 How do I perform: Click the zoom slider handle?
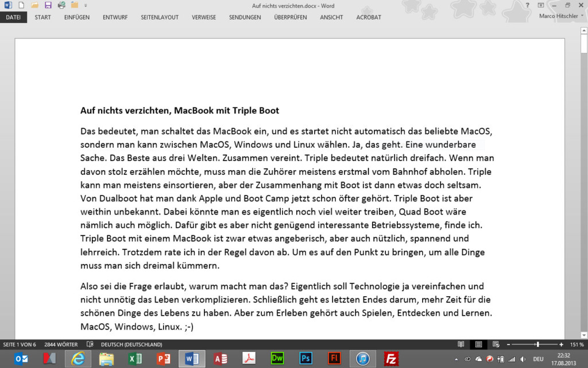(537, 344)
